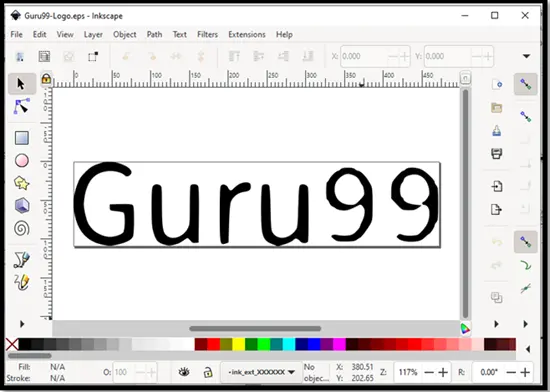Click the Select all objects icon
This screenshot has height=392, width=550.
(20, 56)
